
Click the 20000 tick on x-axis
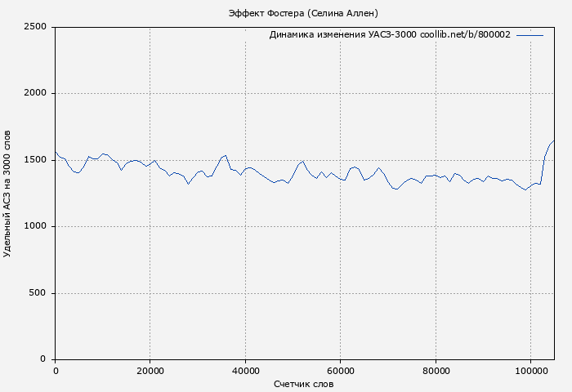pyautogui.click(x=150, y=371)
